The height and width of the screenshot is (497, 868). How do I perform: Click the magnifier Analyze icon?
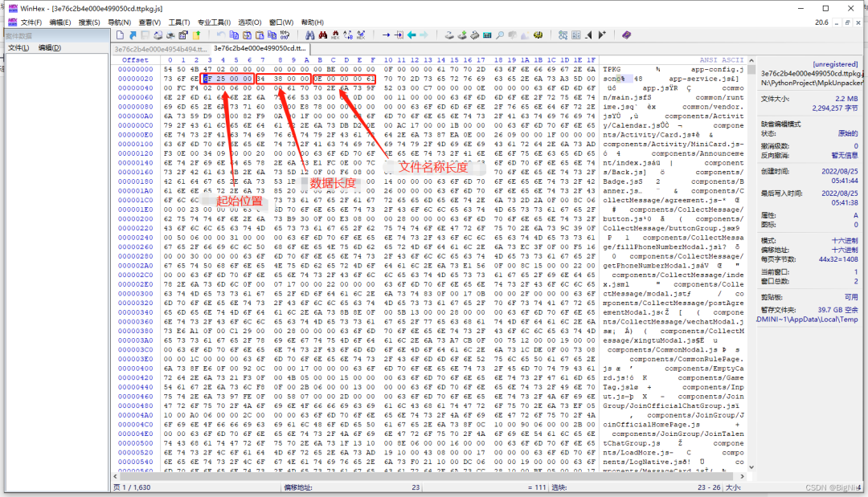[499, 35]
